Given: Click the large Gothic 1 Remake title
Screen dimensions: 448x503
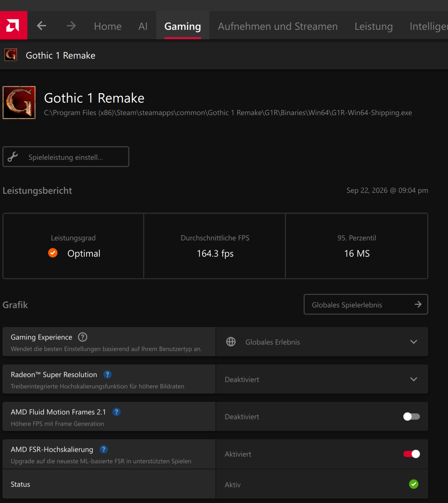Looking at the screenshot, I should click(x=94, y=98).
